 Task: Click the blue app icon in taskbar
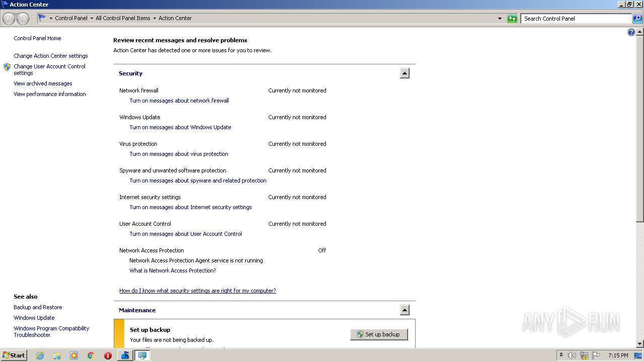point(125,355)
